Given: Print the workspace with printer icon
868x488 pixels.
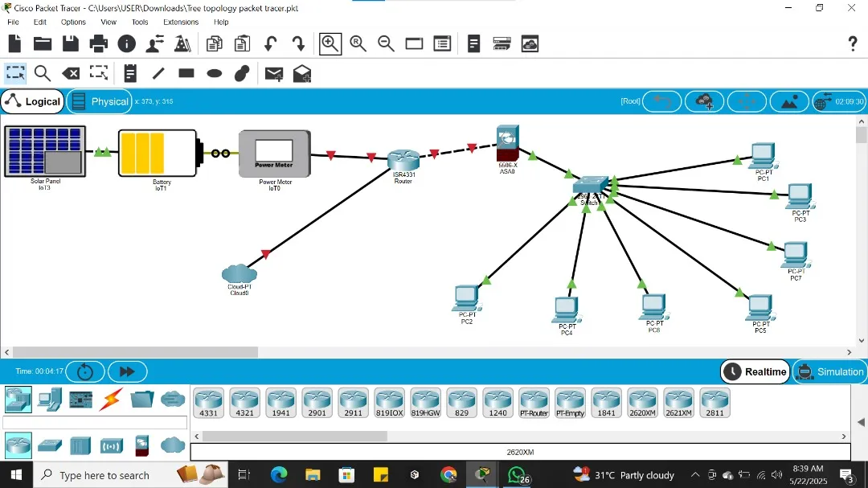Looking at the screenshot, I should click(x=99, y=43).
